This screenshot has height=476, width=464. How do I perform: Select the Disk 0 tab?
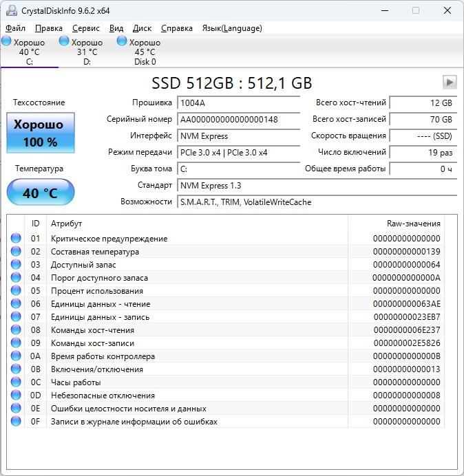(145, 52)
